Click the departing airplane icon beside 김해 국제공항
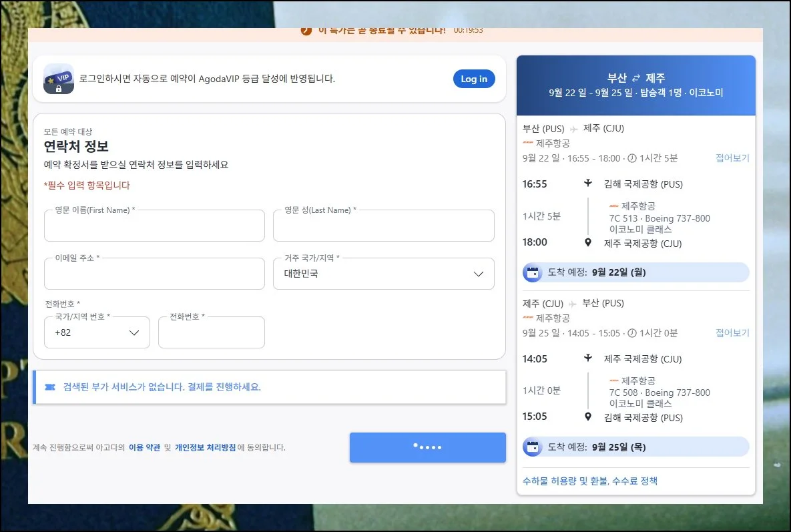 587,184
